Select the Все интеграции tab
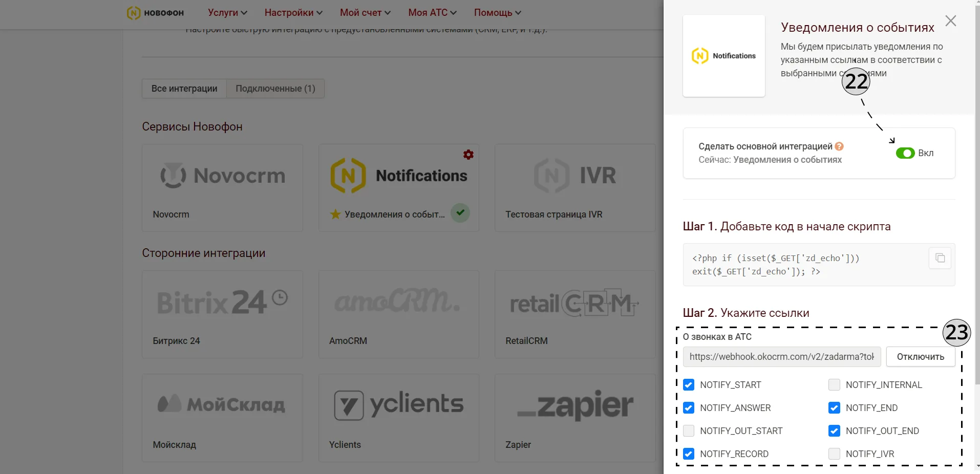This screenshot has height=474, width=980. (x=184, y=89)
